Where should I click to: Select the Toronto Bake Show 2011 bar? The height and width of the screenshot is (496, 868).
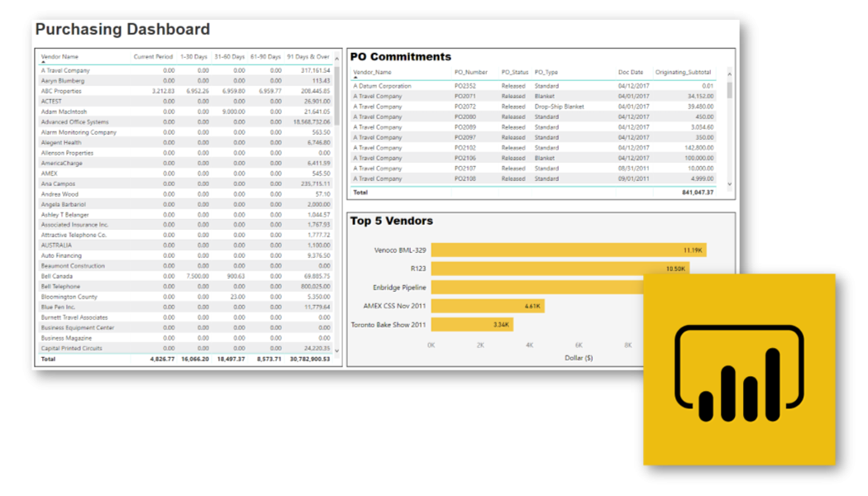point(472,324)
